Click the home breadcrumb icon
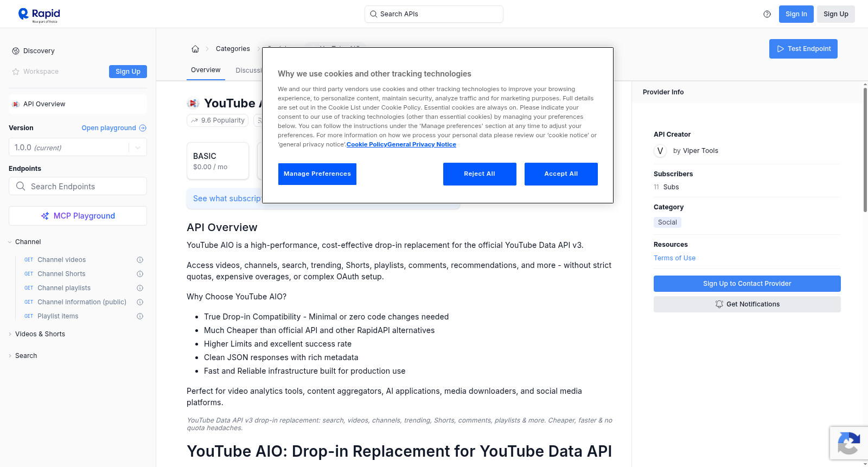The width and height of the screenshot is (868, 467). (x=195, y=49)
